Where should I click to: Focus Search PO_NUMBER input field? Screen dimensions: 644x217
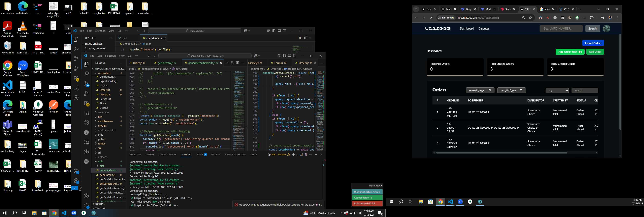coord(561,29)
